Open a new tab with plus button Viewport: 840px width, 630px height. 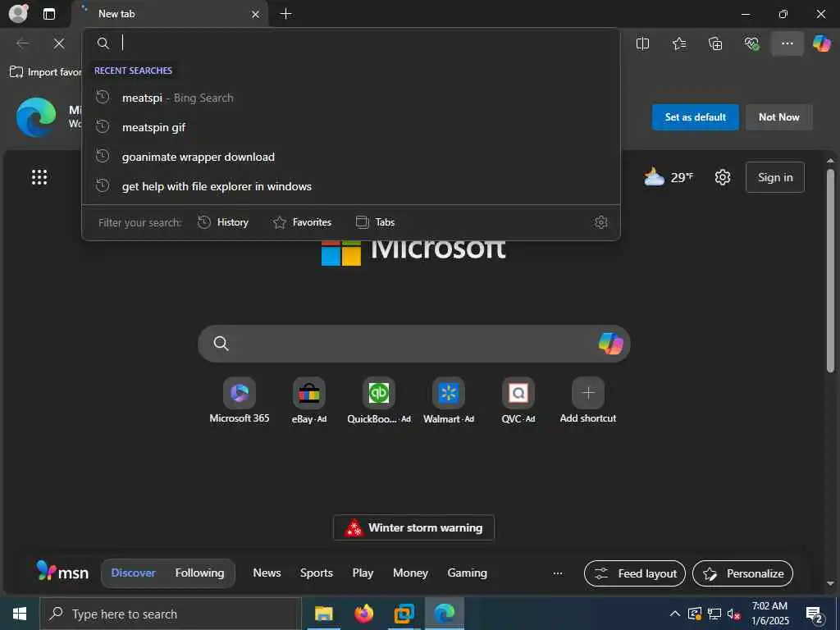pyautogui.click(x=286, y=14)
